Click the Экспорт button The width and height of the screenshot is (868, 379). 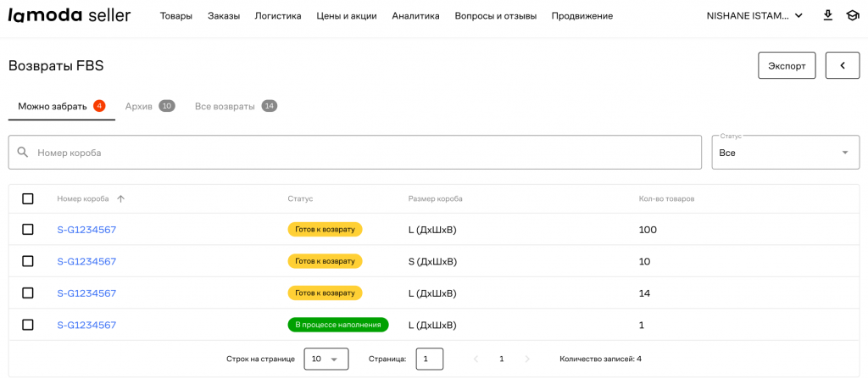click(787, 65)
